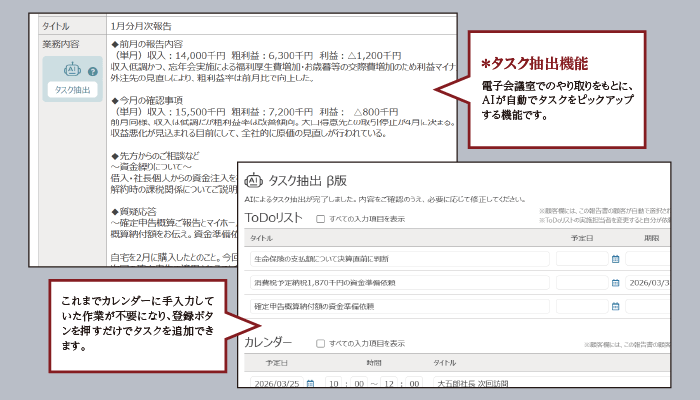Viewport: 700px width, 400px height.
Task: Open date picker icon for 消費税予定納税 row
Action: point(616,283)
